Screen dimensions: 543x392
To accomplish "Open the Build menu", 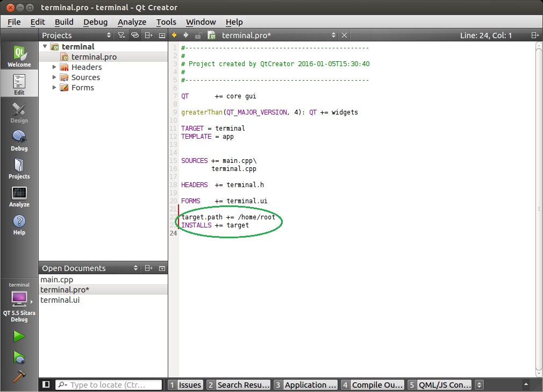I will 64,22.
